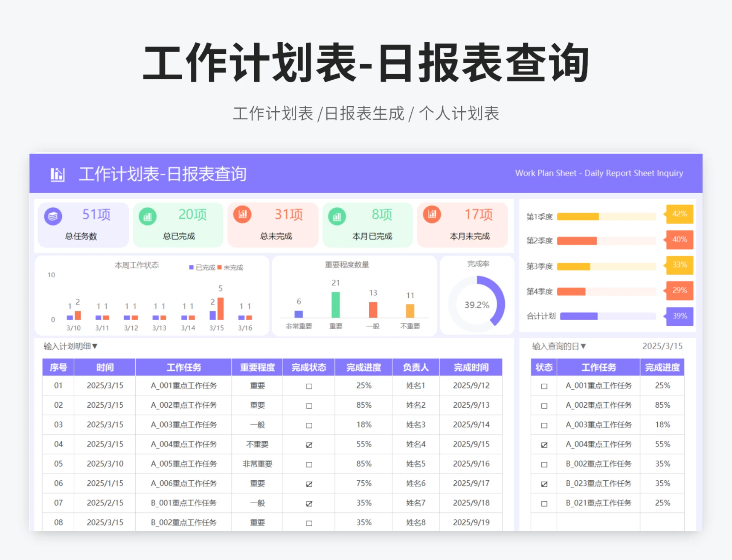Image resolution: width=732 pixels, height=560 pixels.
Task: Click the bar chart icon in the header title bar
Action: [x=57, y=174]
